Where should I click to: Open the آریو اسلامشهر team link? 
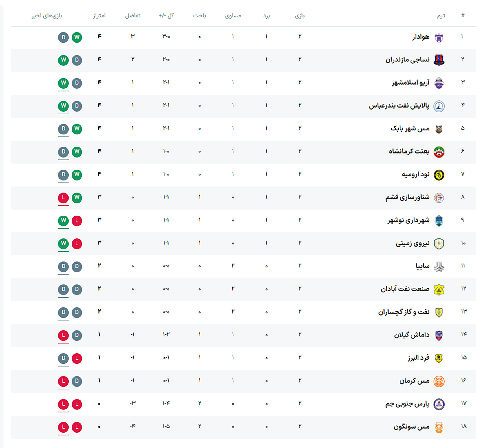(x=410, y=83)
